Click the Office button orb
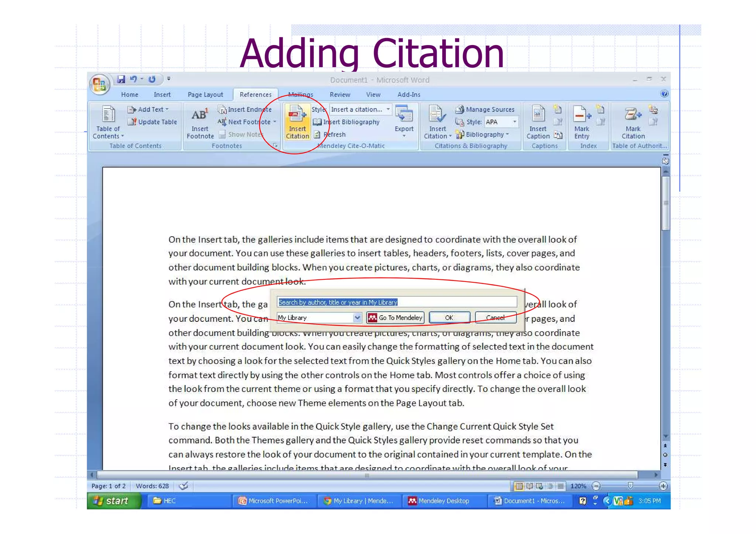The image size is (756, 534). [100, 85]
